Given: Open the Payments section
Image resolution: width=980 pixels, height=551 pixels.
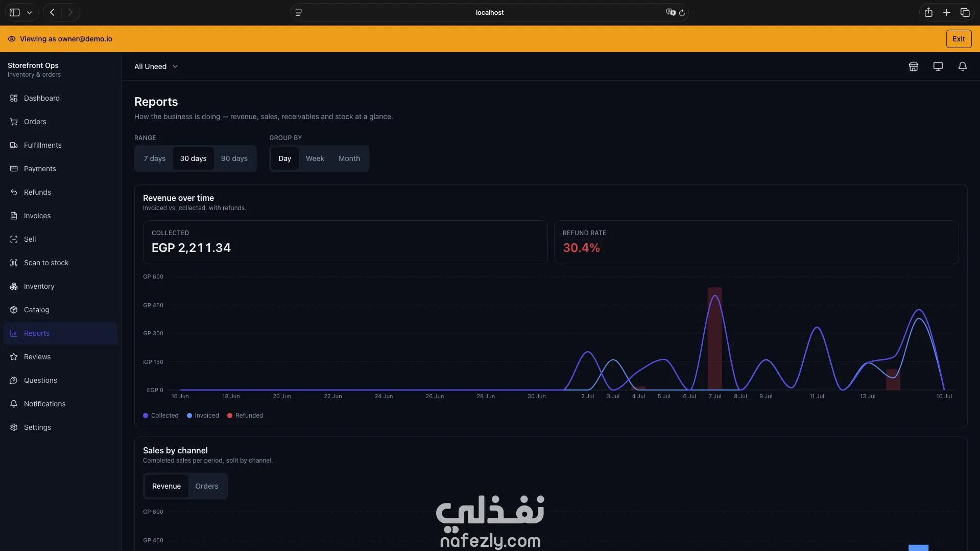Looking at the screenshot, I should (60, 169).
